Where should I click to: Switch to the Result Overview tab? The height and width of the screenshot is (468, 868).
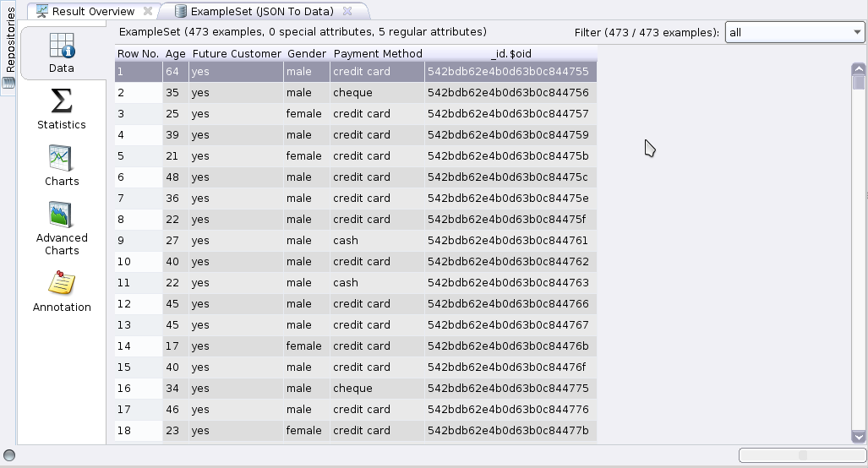click(x=92, y=11)
